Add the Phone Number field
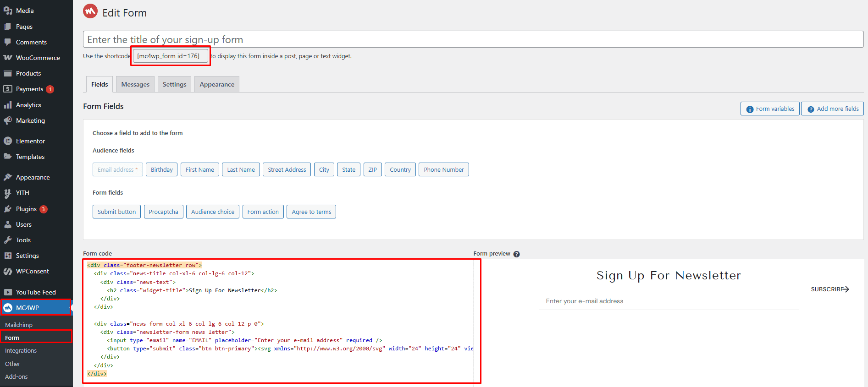Screen dimensions: 868x387 [x=444, y=169]
